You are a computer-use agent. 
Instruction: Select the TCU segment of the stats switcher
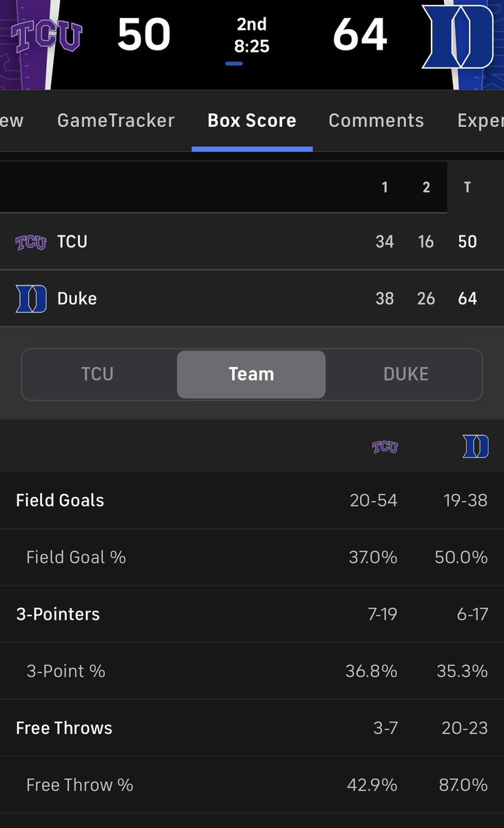point(97,374)
